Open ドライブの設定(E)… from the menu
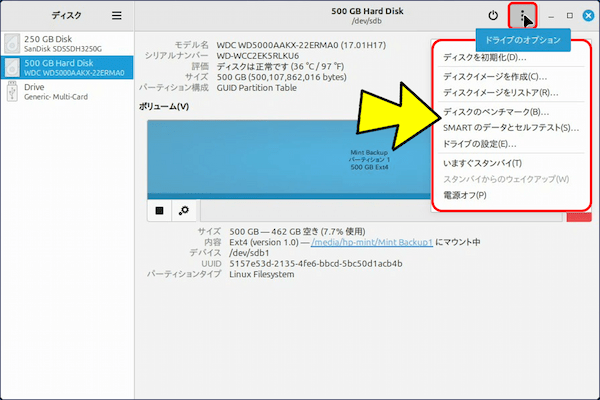The height and width of the screenshot is (400, 600). (x=486, y=145)
